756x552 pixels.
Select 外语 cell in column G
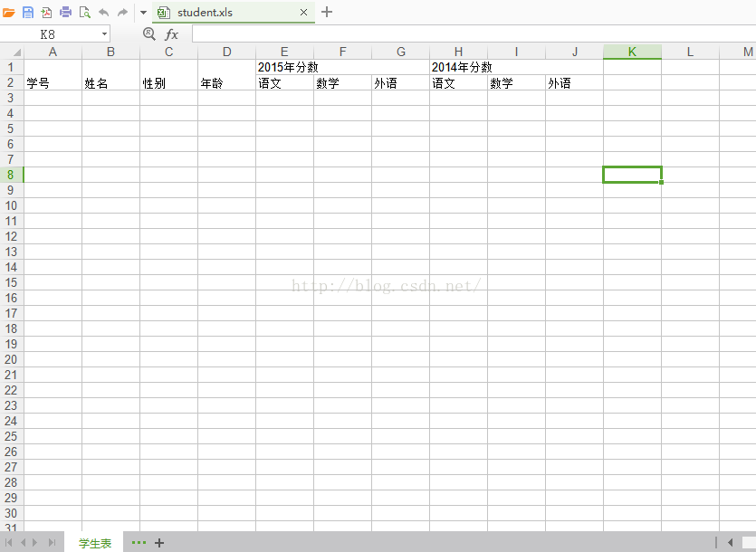click(x=401, y=83)
